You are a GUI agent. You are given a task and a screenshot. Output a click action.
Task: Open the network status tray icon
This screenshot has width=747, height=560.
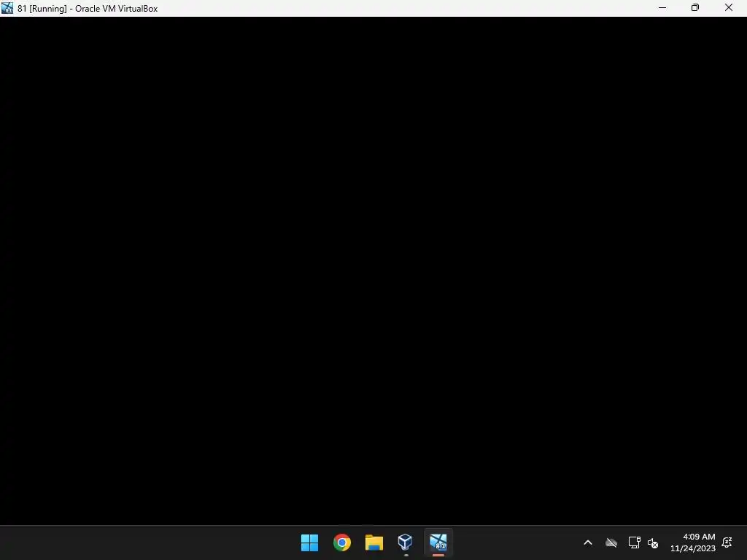[634, 542]
